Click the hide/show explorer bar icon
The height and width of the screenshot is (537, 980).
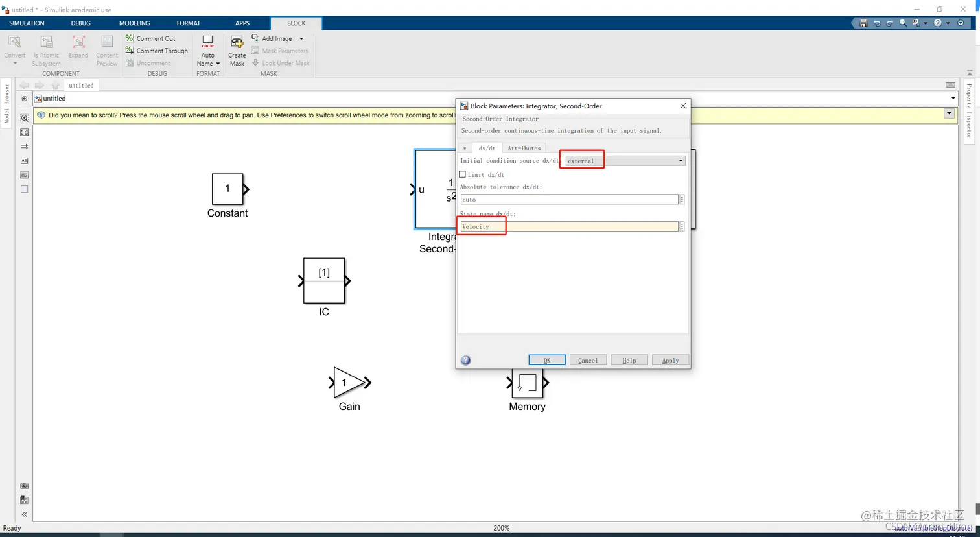tap(25, 99)
